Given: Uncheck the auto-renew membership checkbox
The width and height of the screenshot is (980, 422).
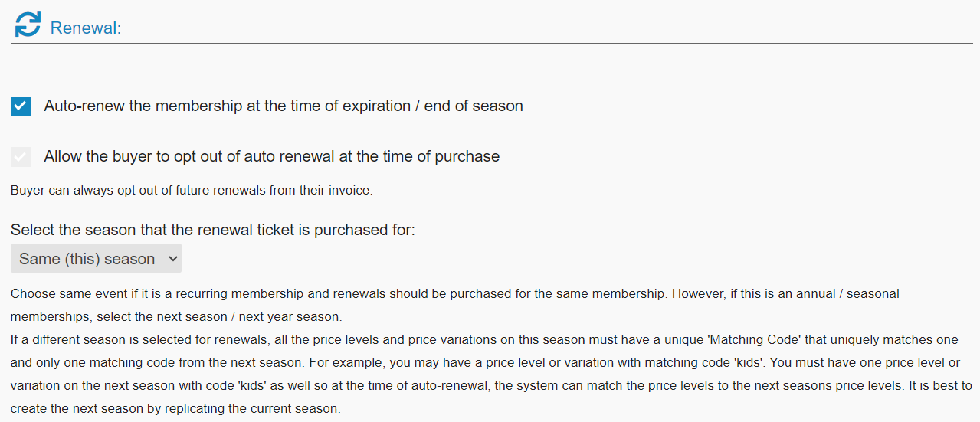Looking at the screenshot, I should click(x=21, y=106).
